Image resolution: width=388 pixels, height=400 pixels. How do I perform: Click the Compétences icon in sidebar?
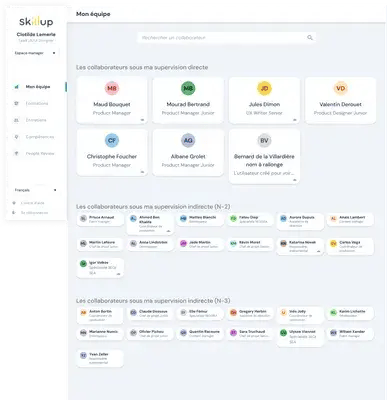point(16,137)
